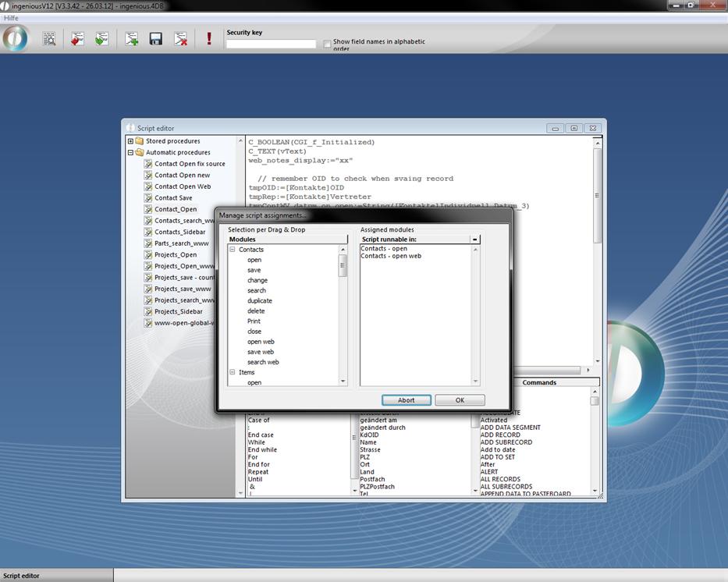Collapse the Items module tree node
This screenshot has width=728, height=582.
click(232, 372)
